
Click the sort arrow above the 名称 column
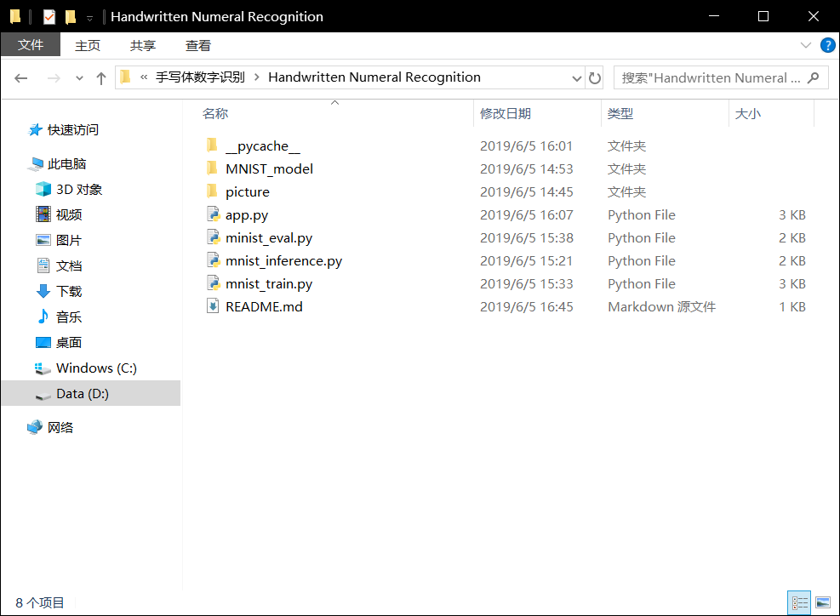(x=334, y=102)
